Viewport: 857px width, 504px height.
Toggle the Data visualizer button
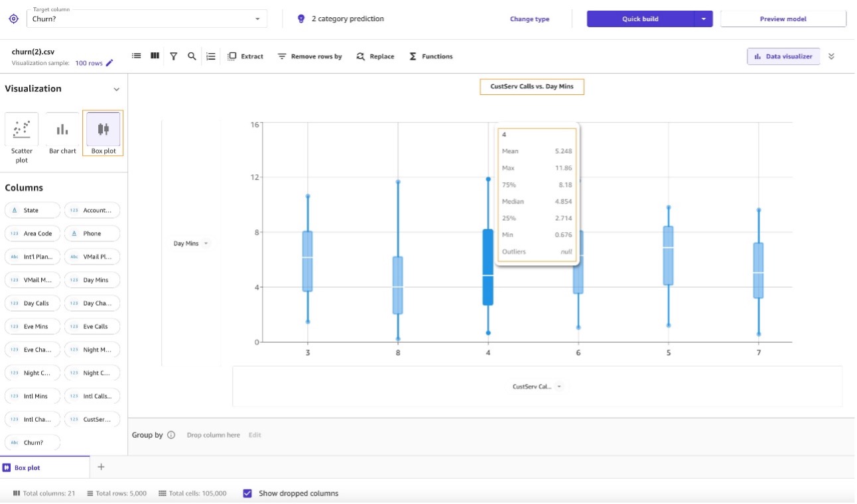click(783, 56)
